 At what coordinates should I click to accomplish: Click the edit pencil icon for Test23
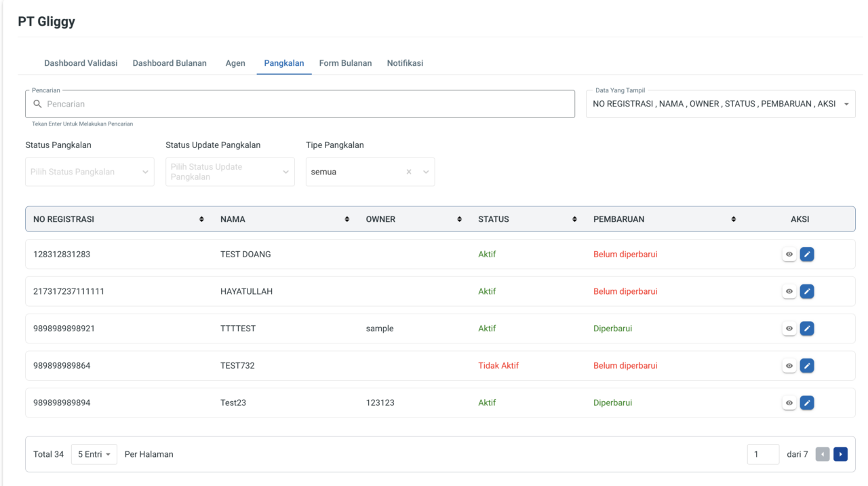point(807,403)
